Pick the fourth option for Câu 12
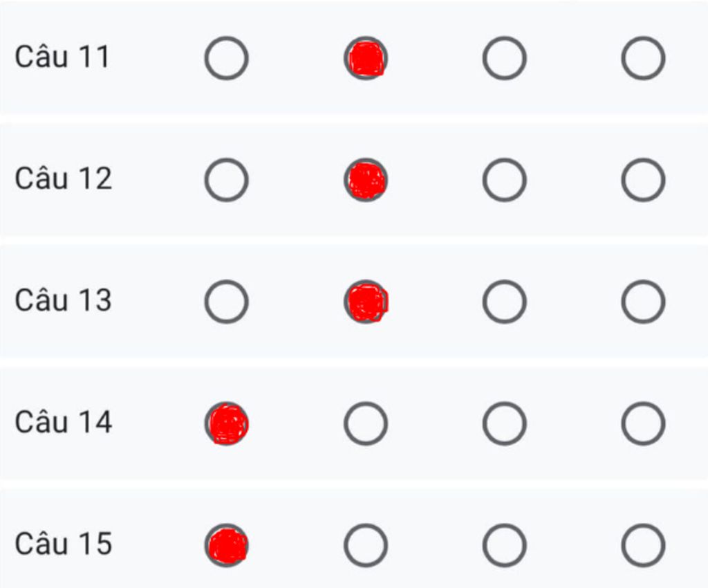This screenshot has height=588, width=708. point(643,180)
